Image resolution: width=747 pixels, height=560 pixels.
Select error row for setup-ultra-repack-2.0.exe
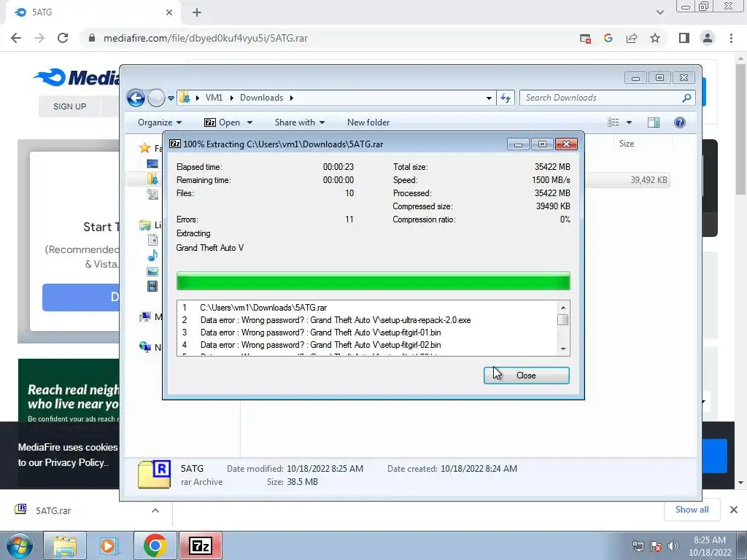[x=367, y=320]
